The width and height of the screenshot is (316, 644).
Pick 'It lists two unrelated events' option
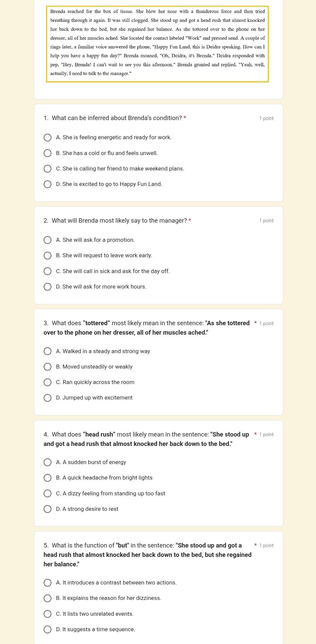(x=48, y=614)
